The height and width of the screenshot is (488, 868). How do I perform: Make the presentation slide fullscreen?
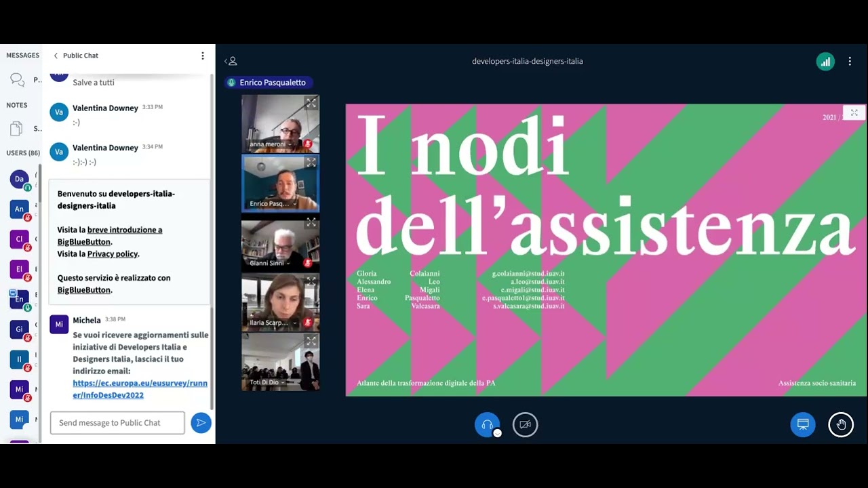[x=854, y=113]
